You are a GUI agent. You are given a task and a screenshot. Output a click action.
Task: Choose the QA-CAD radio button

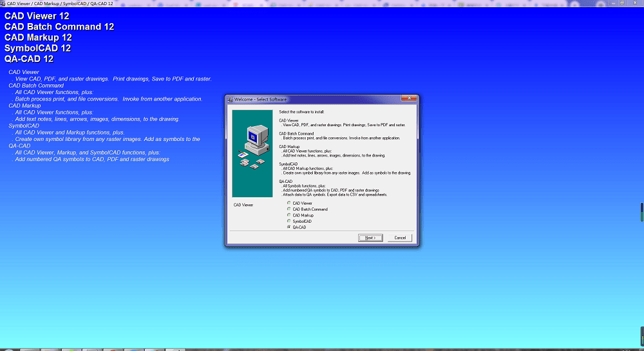pyautogui.click(x=289, y=227)
